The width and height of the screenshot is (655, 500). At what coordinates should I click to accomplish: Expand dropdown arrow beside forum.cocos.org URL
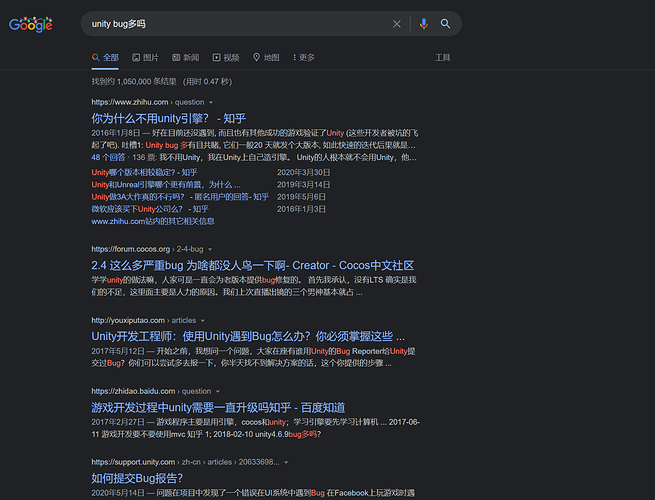pos(210,249)
